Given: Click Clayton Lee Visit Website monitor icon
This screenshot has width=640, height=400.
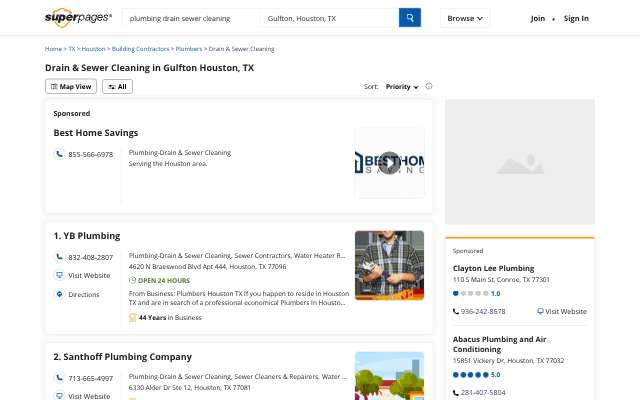Looking at the screenshot, I should click(540, 311).
